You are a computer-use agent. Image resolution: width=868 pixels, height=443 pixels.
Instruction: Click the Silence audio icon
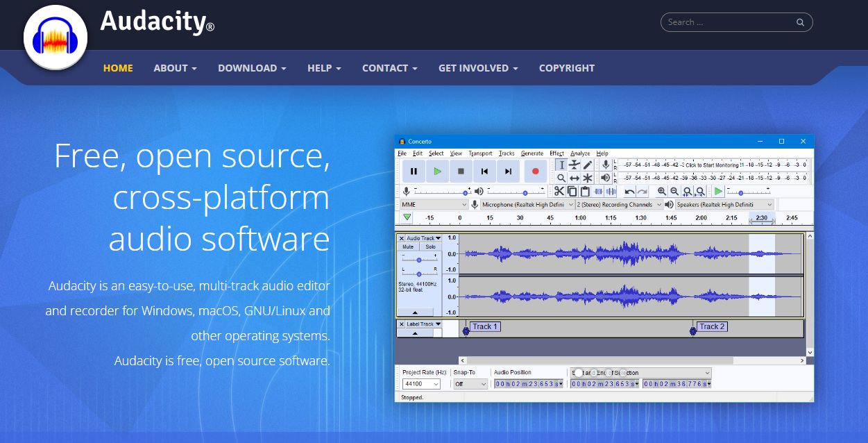coord(611,191)
